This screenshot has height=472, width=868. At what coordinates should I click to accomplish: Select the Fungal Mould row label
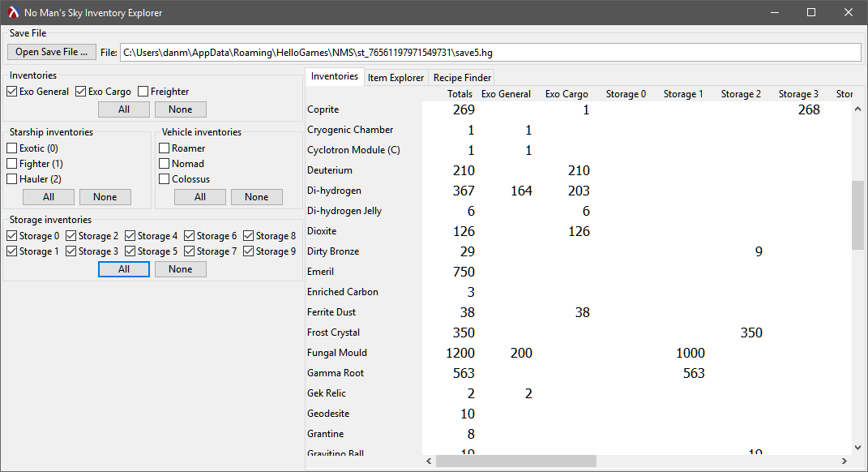(337, 353)
